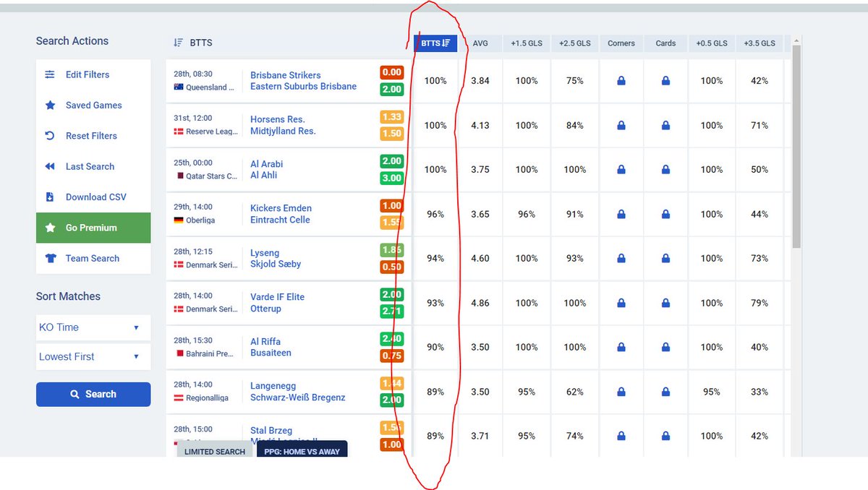Sort by the +3.5 GLS column
The height and width of the screenshot is (490, 868).
[759, 43]
